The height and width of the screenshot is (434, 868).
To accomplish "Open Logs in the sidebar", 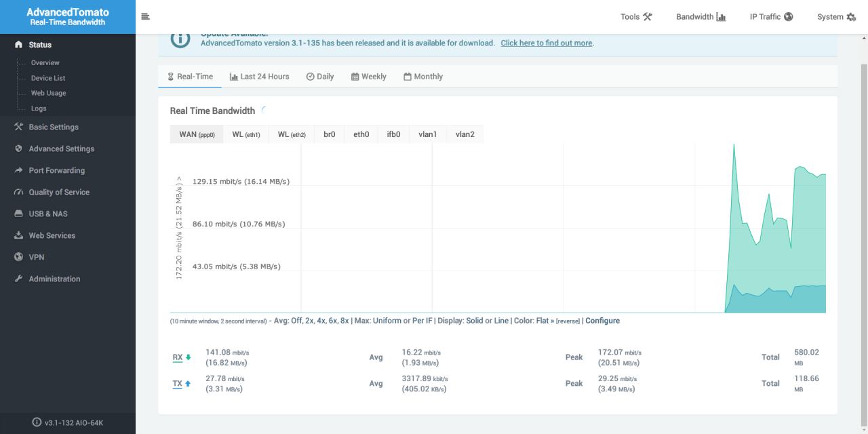I will pyautogui.click(x=39, y=108).
